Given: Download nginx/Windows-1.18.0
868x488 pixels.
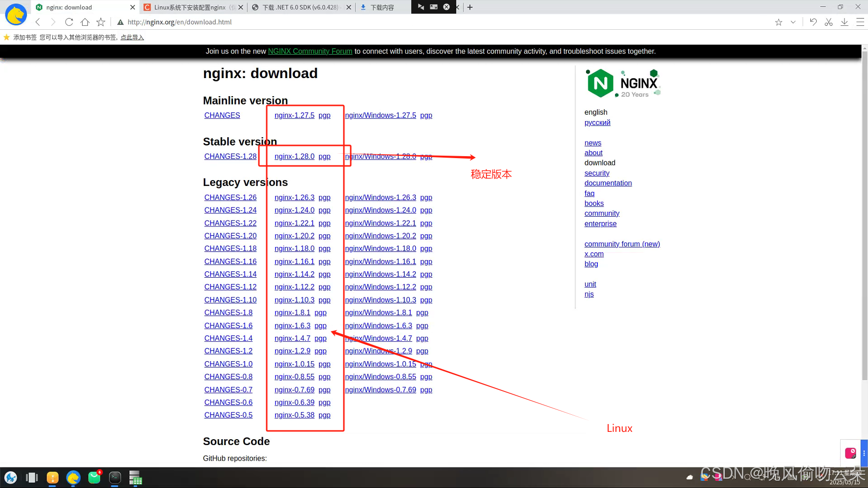Looking at the screenshot, I should pos(381,248).
